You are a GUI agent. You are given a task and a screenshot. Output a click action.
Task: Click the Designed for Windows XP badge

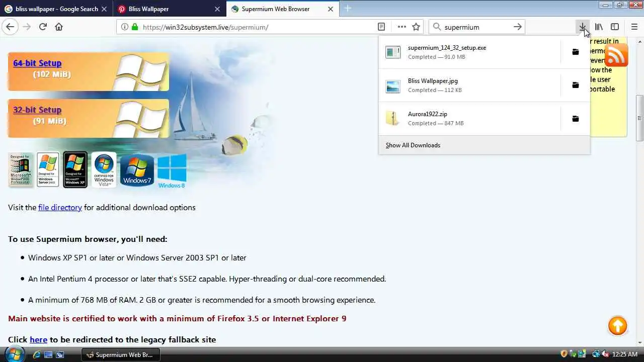[x=75, y=170]
